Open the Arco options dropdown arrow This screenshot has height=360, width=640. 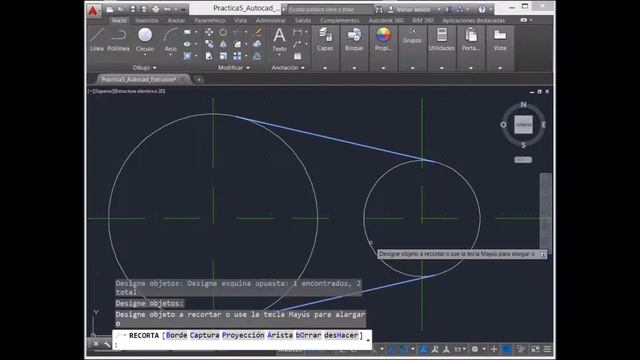(171, 55)
